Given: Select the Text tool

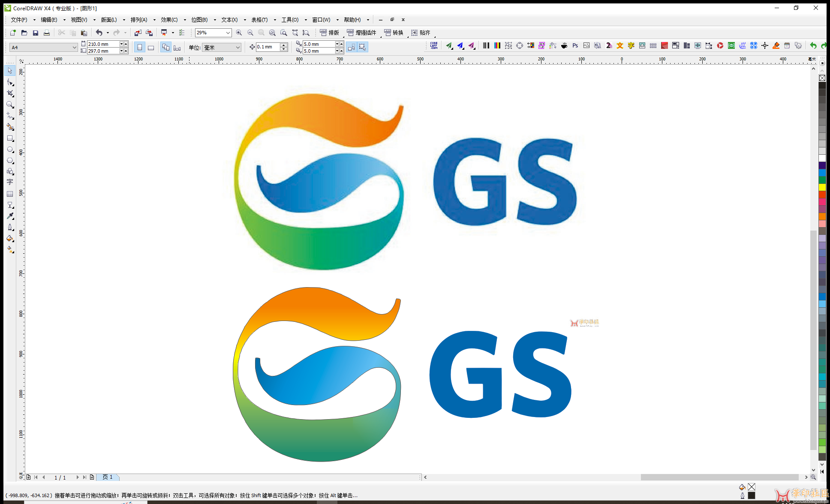Looking at the screenshot, I should [10, 182].
